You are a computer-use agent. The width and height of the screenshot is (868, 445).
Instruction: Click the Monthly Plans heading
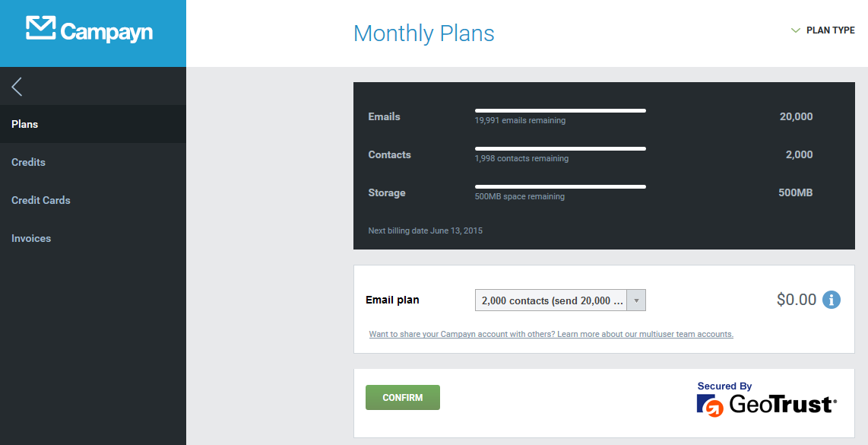[424, 33]
